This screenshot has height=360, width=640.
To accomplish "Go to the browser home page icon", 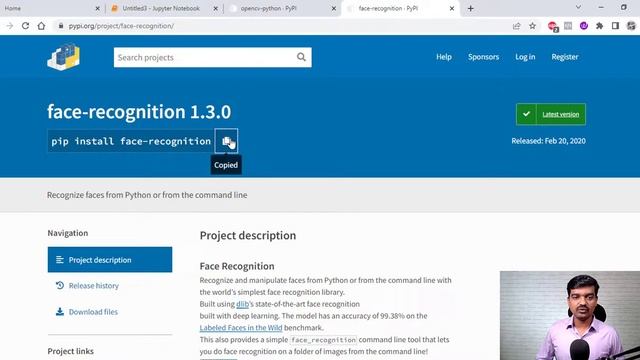I will coord(41,26).
